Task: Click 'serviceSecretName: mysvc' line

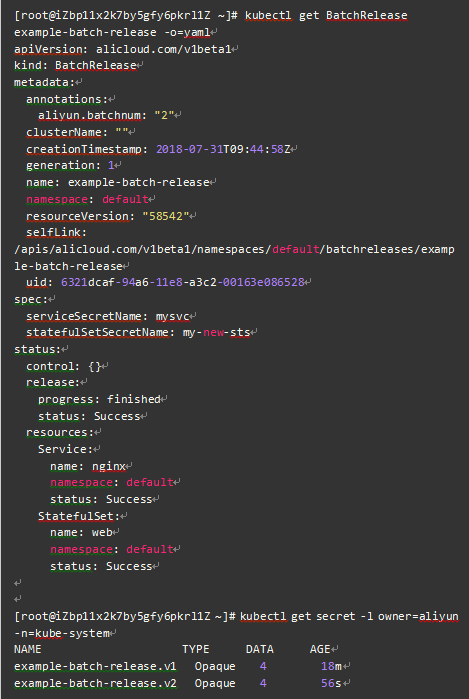Action: [x=107, y=317]
